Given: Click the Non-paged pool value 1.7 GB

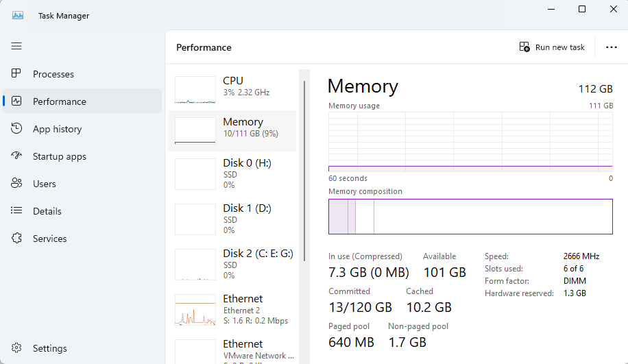Looking at the screenshot, I should [x=407, y=342].
